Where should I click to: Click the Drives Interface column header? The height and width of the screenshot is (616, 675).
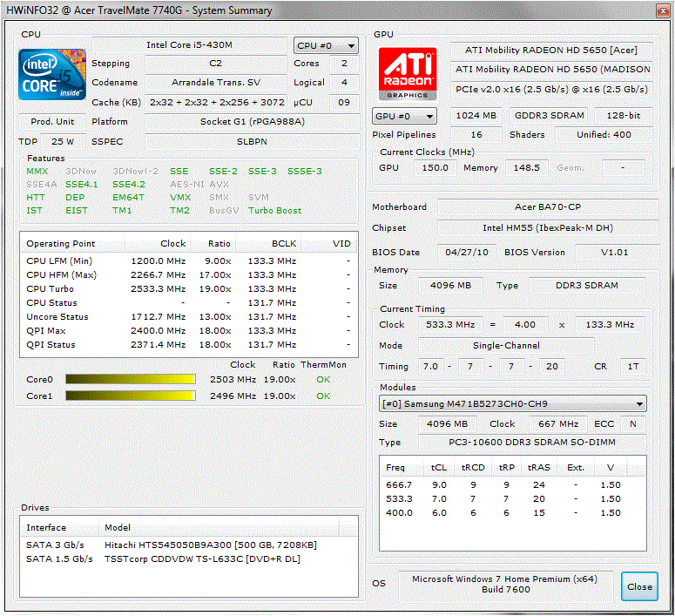[x=60, y=528]
